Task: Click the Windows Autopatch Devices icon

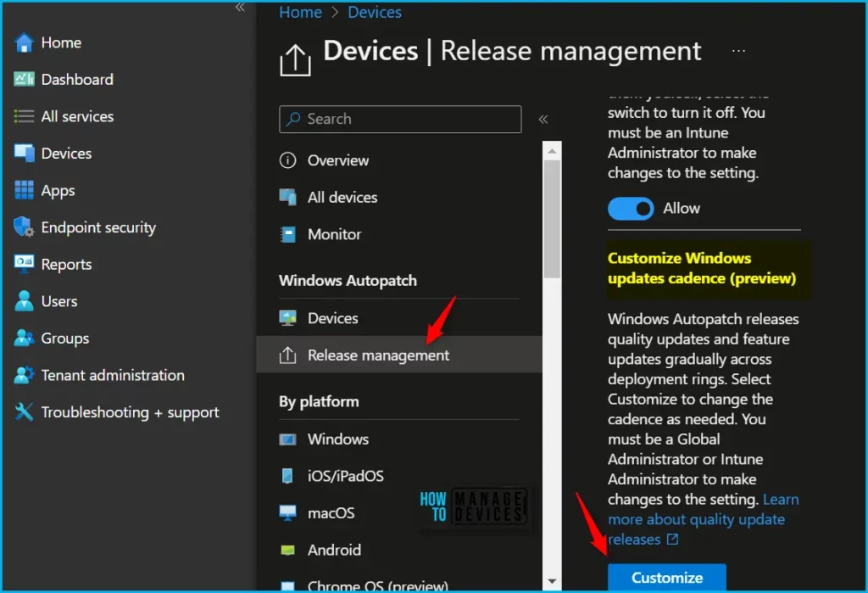Action: pyautogui.click(x=287, y=318)
